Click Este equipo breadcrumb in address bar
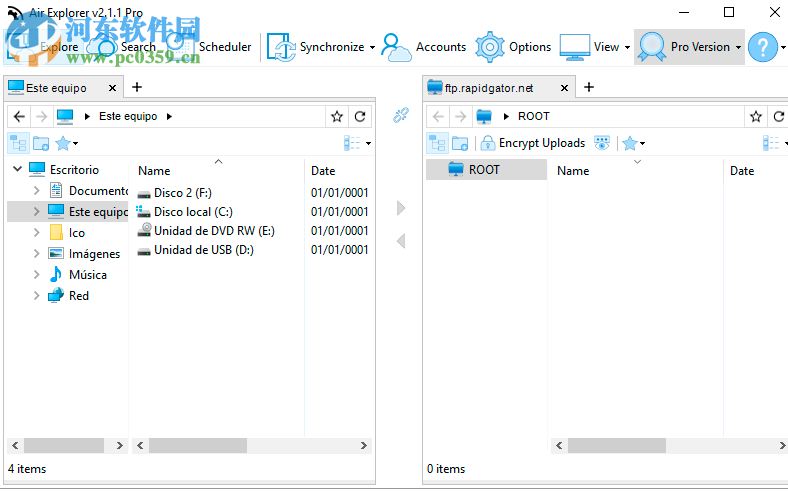The width and height of the screenshot is (788, 491). click(128, 117)
